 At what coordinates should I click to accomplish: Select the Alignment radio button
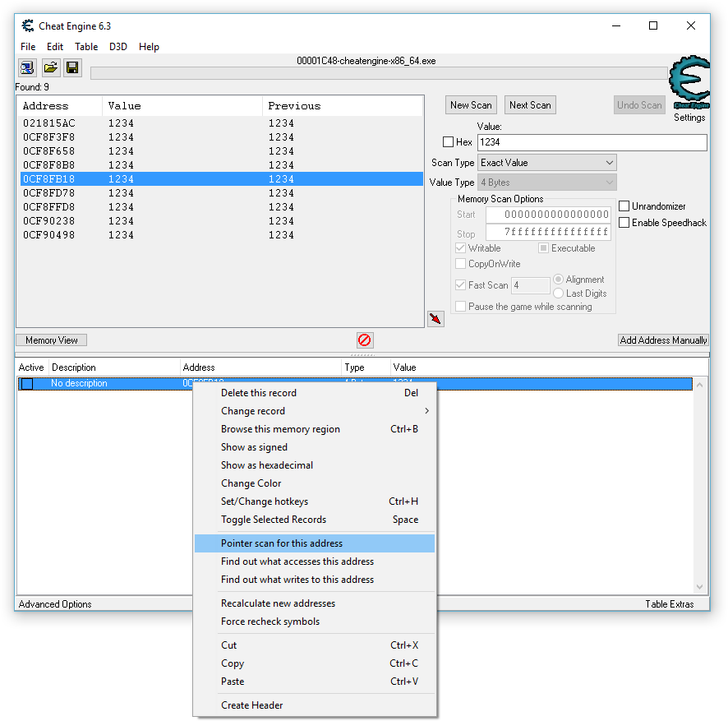point(559,280)
